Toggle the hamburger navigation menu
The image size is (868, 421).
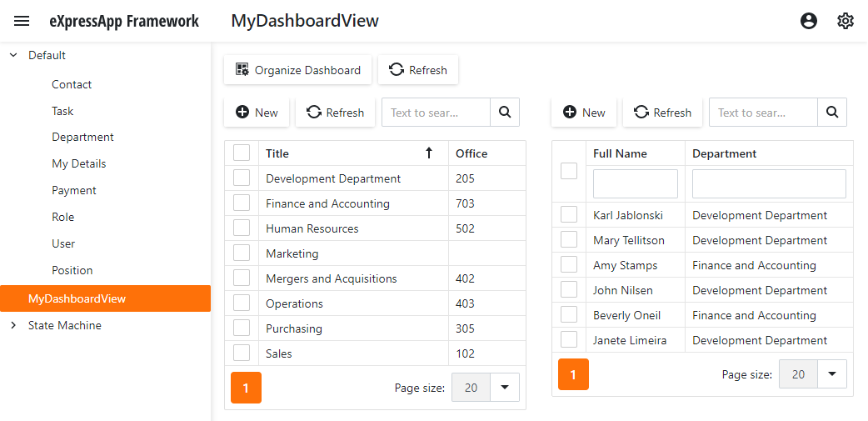pos(22,21)
